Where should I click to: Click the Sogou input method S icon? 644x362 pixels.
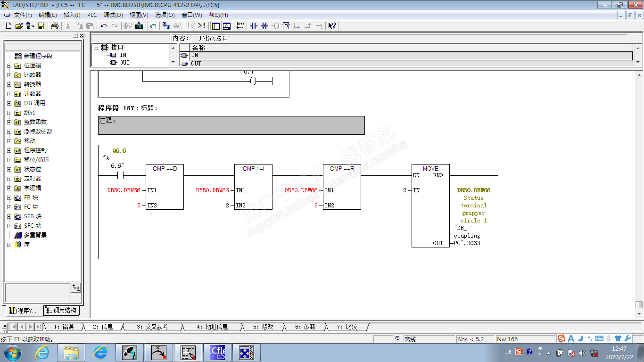561,338
